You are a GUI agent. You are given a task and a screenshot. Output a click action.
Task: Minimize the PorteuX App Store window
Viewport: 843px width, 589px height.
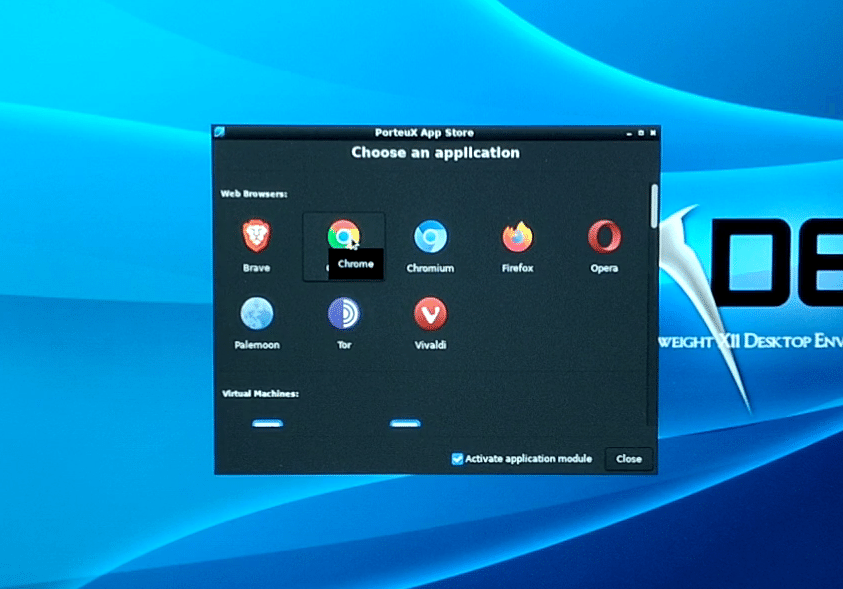(x=629, y=133)
